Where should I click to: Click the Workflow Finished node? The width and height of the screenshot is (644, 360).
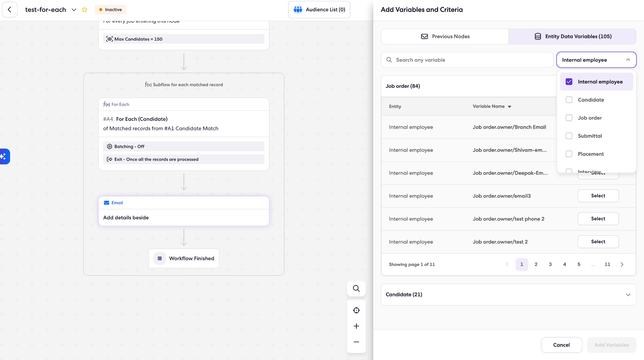pos(184,258)
